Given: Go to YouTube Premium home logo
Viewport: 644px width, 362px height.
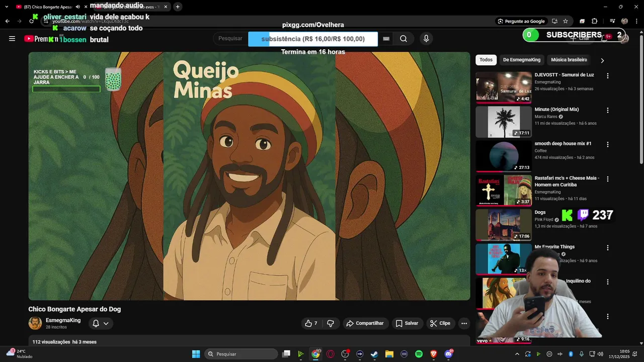Looking at the screenshot, I should [x=41, y=39].
